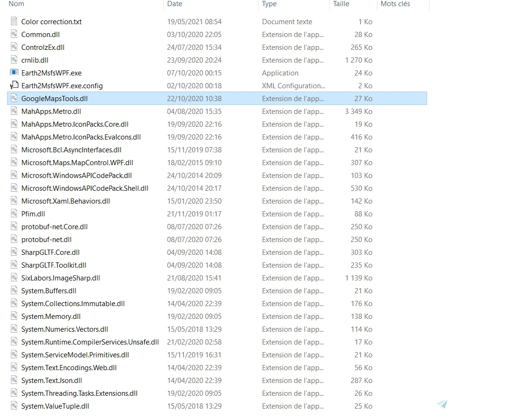513x420 pixels.
Task: Select Microsoft.Maps.MapControl.WPF.dll
Action: click(78, 162)
